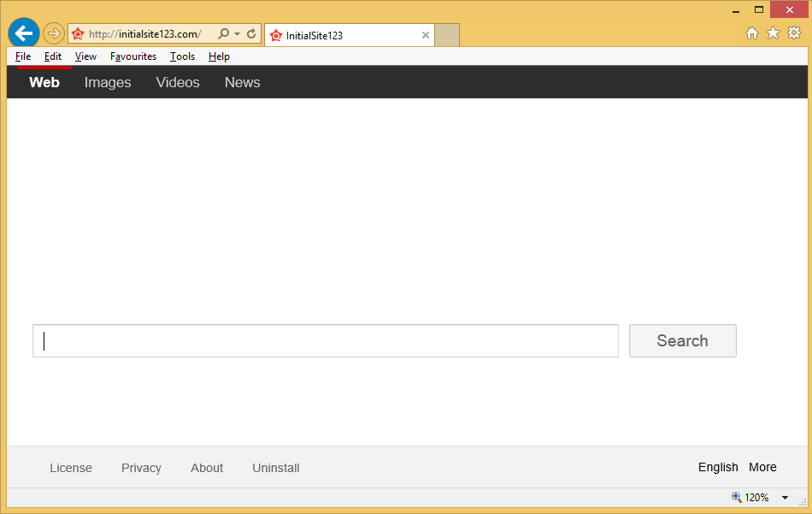Expand the zoom level dropdown arrow
This screenshot has height=514, width=812.
coord(785,498)
